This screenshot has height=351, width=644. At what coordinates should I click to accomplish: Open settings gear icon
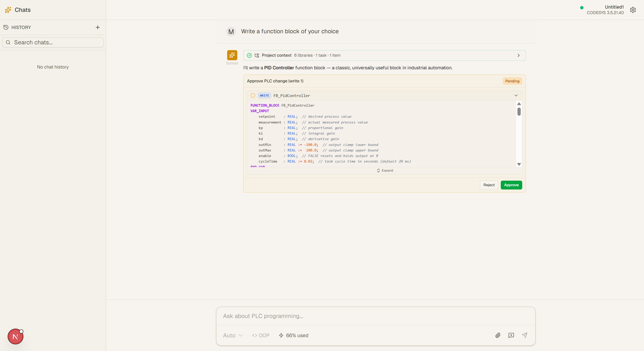tap(633, 10)
